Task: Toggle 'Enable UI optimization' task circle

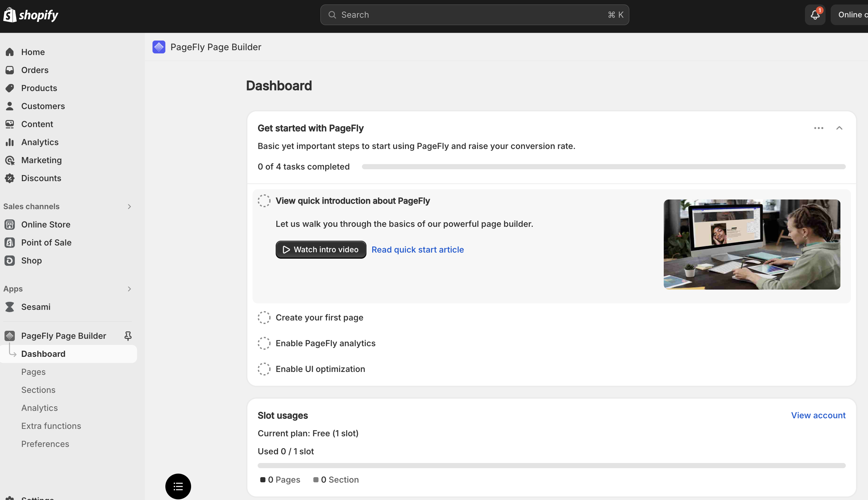Action: 264,369
